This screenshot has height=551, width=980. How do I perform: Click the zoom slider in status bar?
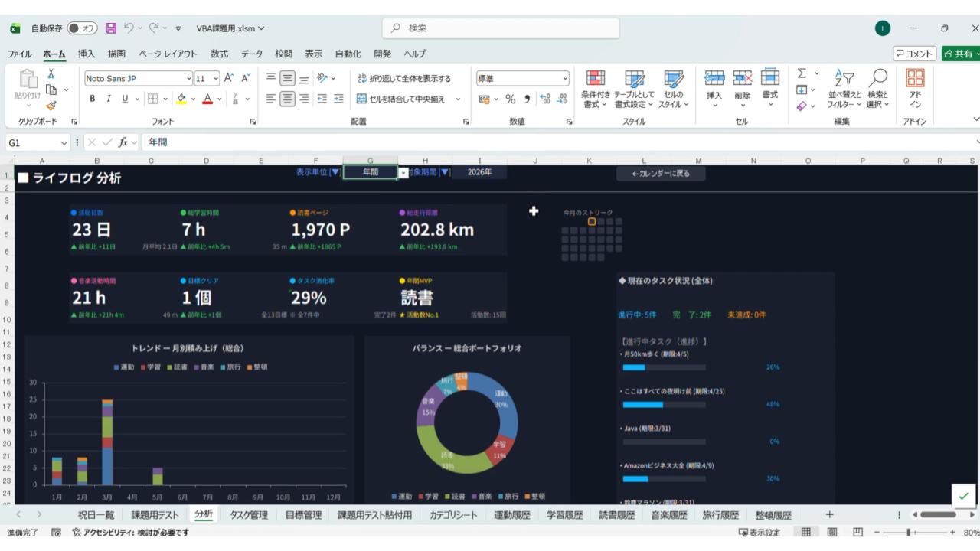[910, 533]
